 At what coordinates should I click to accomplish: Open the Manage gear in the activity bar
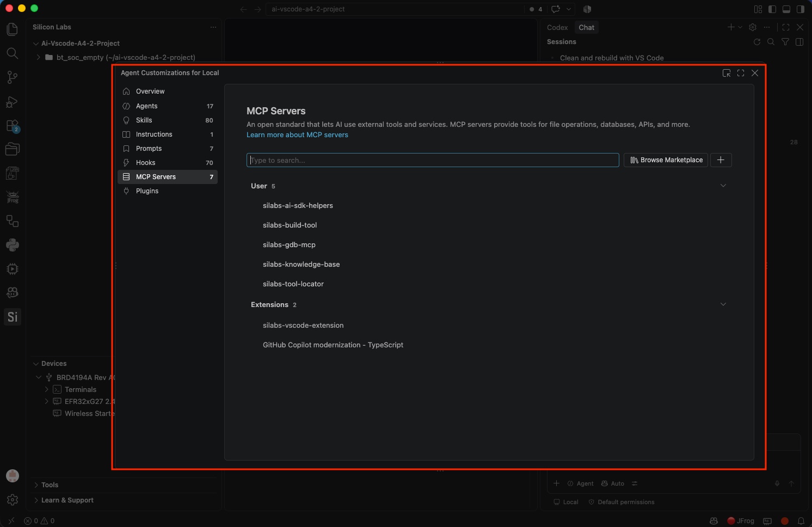(x=12, y=500)
